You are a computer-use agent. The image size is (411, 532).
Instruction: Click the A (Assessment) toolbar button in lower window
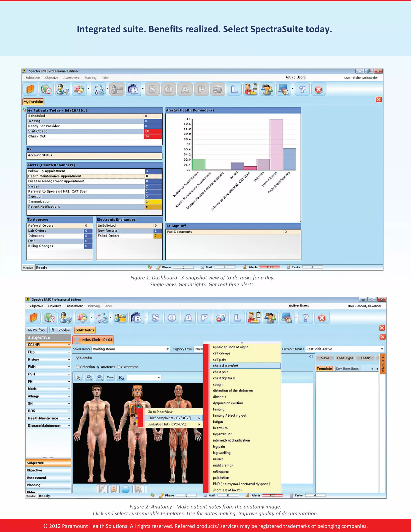(x=188, y=318)
